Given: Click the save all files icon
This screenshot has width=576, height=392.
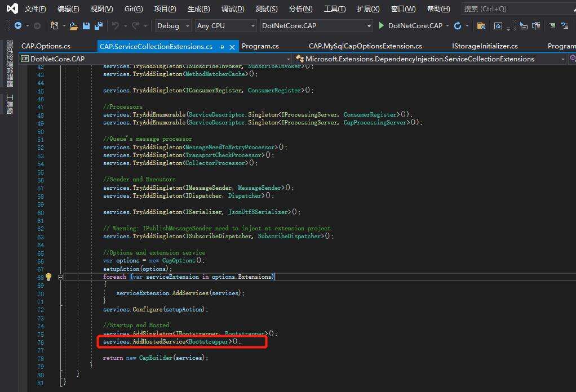Looking at the screenshot, I should point(99,26).
